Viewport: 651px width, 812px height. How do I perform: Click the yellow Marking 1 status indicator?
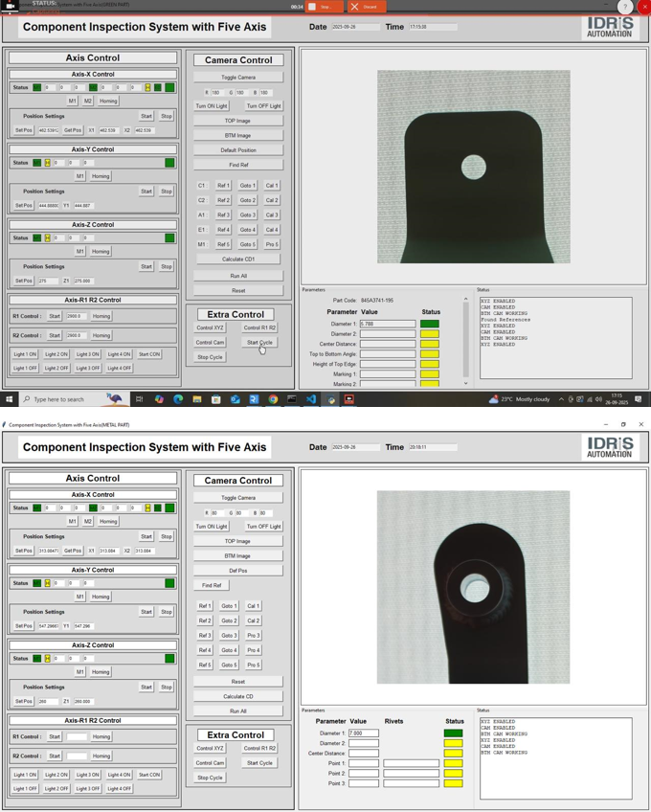430,374
